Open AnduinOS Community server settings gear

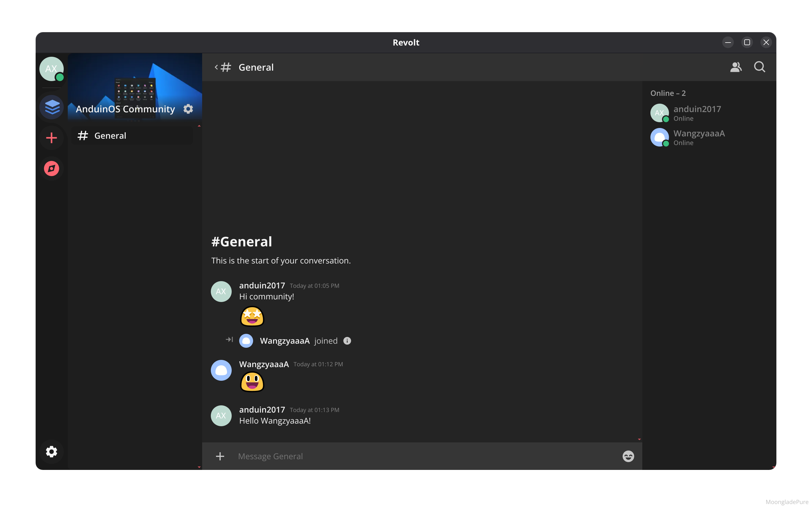tap(188, 109)
